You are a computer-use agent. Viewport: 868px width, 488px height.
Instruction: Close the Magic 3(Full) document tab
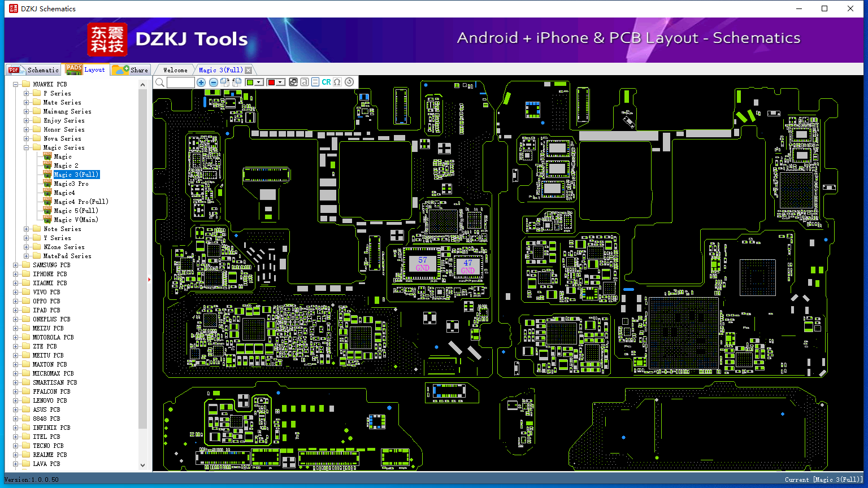coord(248,70)
